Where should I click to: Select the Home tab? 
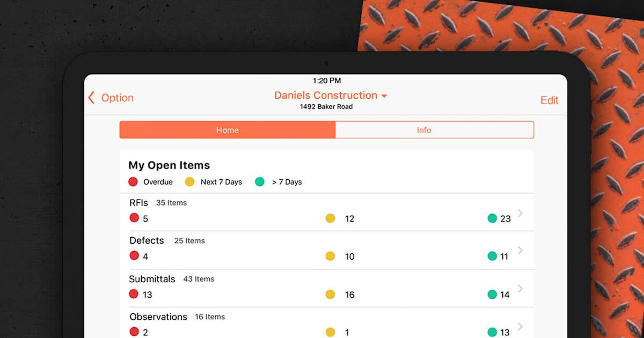coord(227,130)
